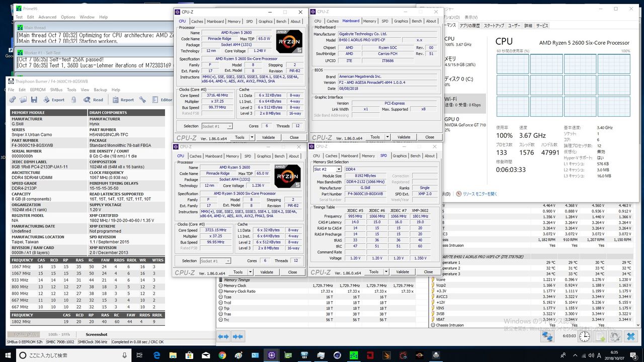Click リソース モニターを開く link in Task Manager

pos(480,194)
